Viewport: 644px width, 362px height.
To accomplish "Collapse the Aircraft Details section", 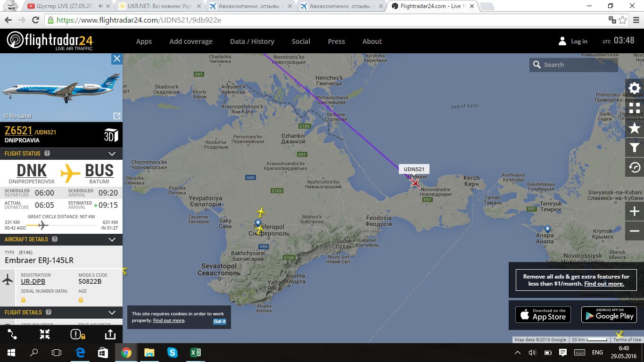I will 112,239.
